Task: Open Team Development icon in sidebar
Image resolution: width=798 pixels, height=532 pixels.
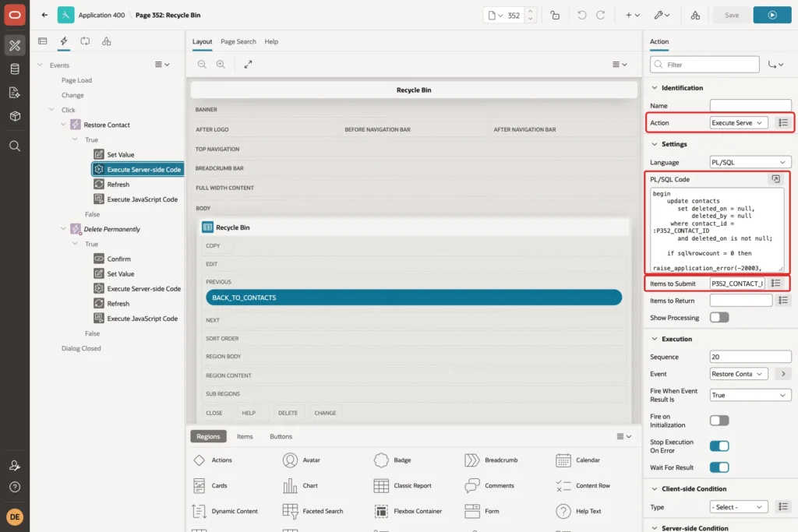Action: click(15, 93)
